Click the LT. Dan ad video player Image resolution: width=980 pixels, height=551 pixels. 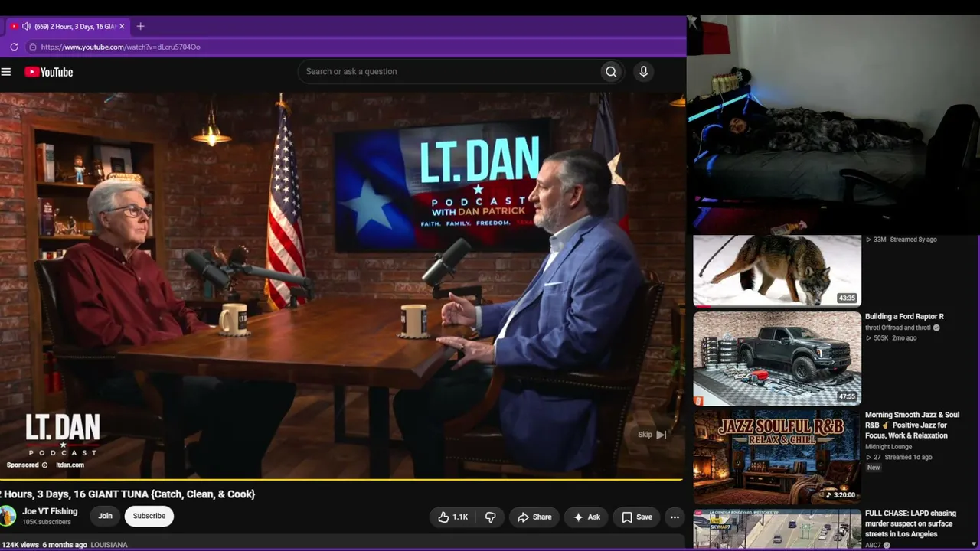click(x=341, y=285)
